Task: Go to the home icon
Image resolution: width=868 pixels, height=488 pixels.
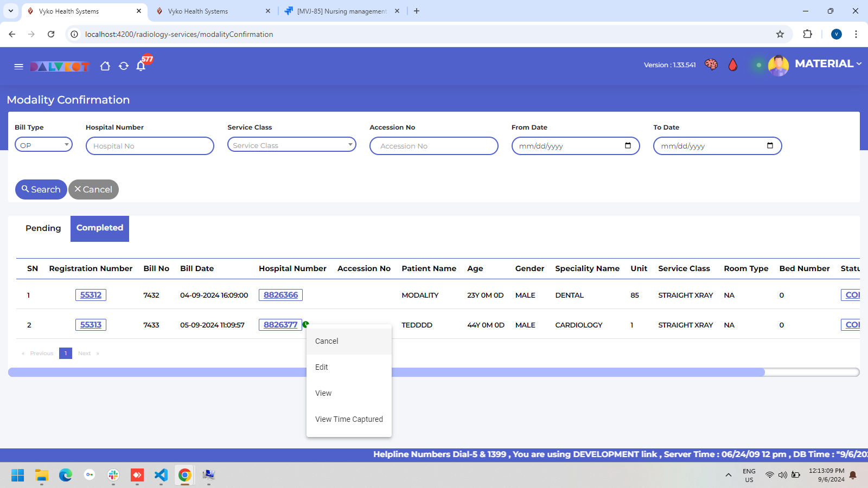Action: (105, 66)
